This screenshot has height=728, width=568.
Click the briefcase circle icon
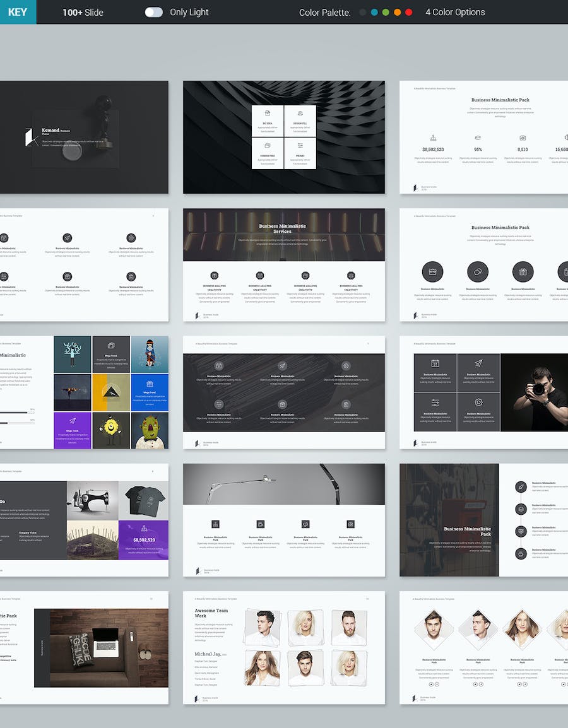click(432, 272)
